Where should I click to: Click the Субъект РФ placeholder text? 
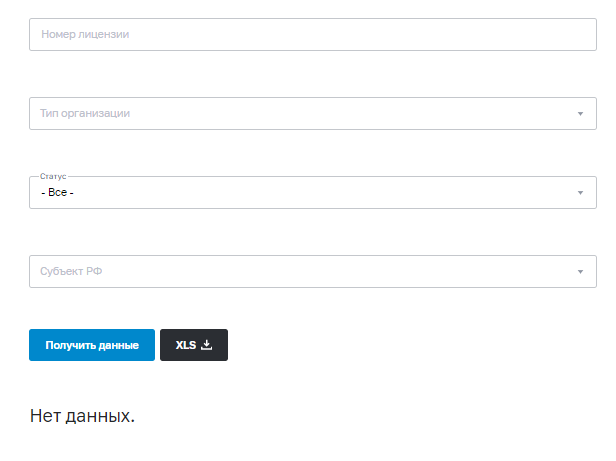pyautogui.click(x=71, y=272)
